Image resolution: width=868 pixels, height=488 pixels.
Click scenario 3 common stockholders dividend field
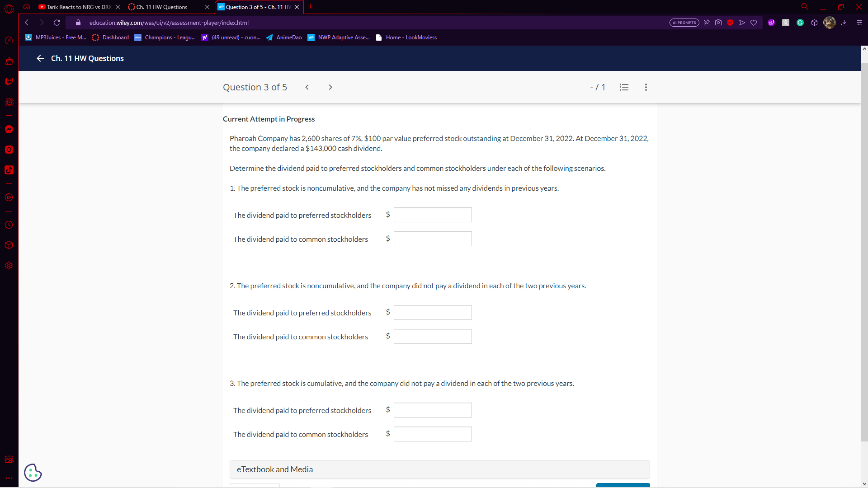(x=433, y=434)
